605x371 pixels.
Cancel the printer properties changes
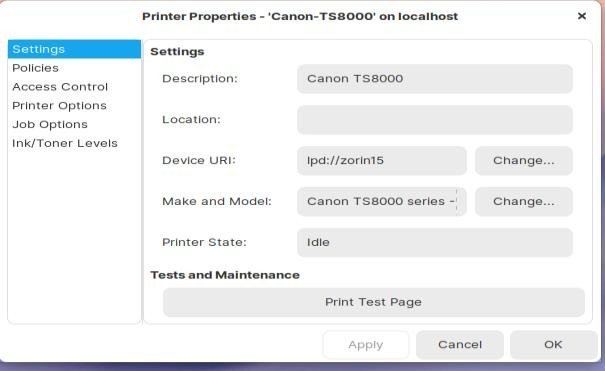click(460, 344)
